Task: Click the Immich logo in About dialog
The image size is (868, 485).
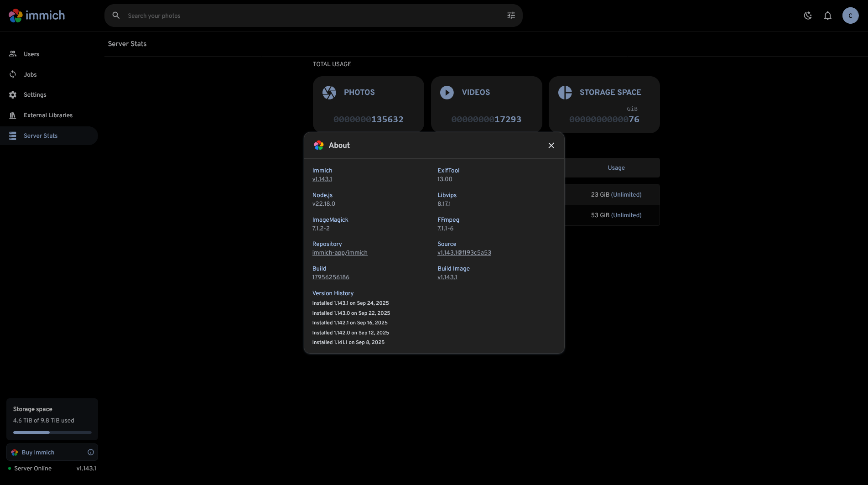Action: (x=319, y=146)
